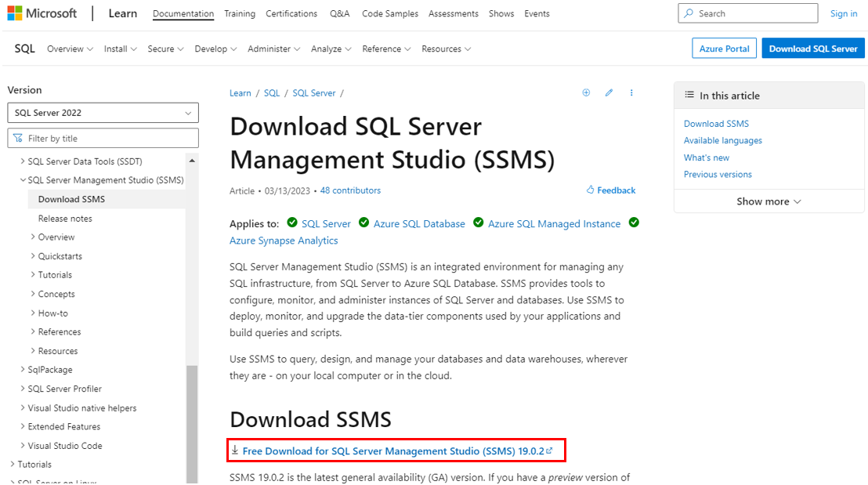Screen dimensions: 868x485
Task: Open the Documentation tab
Action: click(x=183, y=13)
